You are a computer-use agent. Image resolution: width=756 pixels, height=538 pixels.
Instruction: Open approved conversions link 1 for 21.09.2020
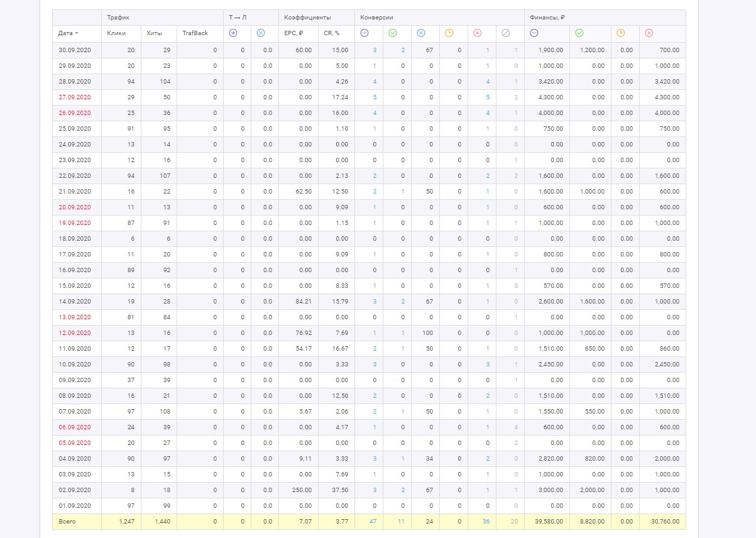point(403,191)
